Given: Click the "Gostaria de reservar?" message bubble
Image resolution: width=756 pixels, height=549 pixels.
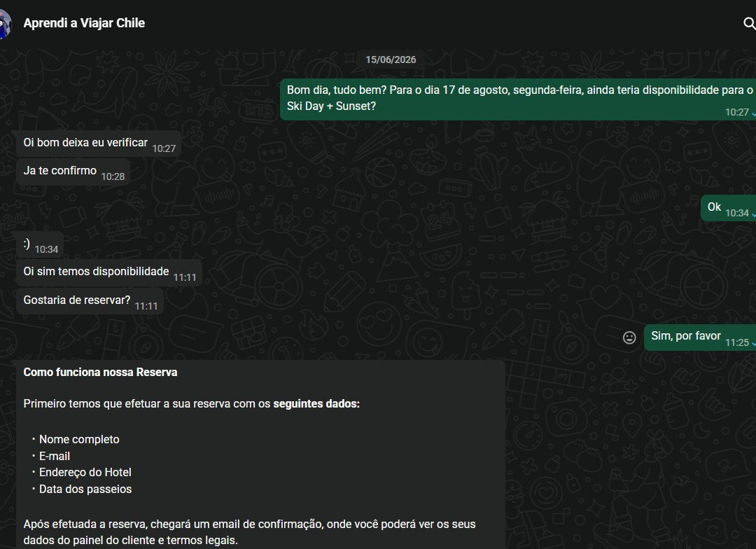Looking at the screenshot, I should [x=90, y=301].
